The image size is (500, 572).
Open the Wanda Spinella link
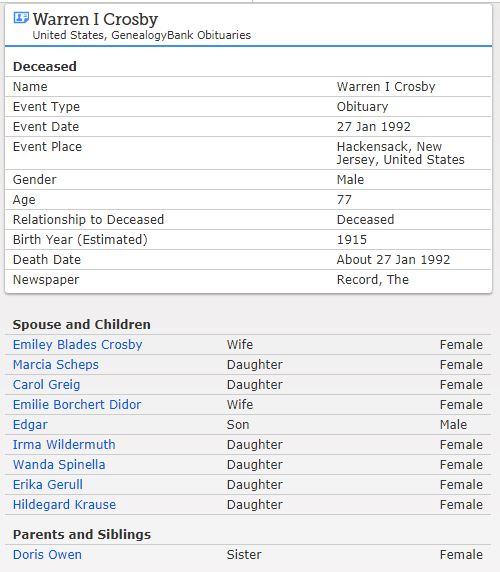(59, 464)
